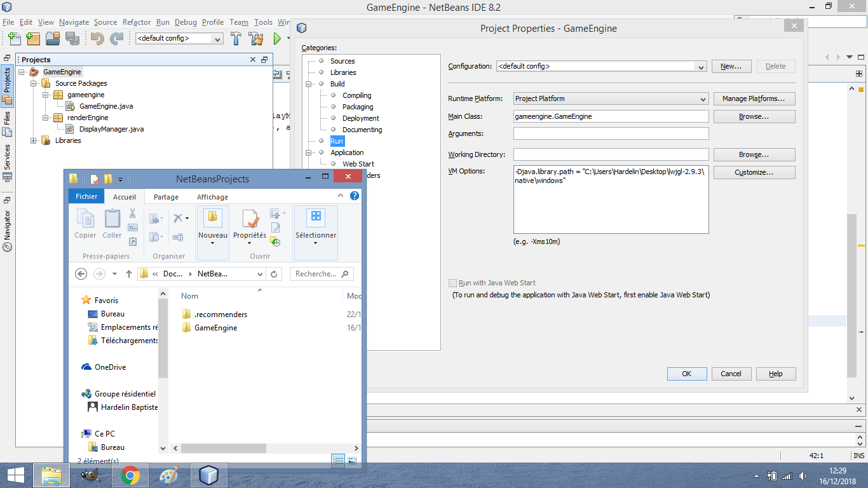The width and height of the screenshot is (868, 488).
Task: Click the Redo arrow in NetBeans toolbar
Action: [116, 38]
